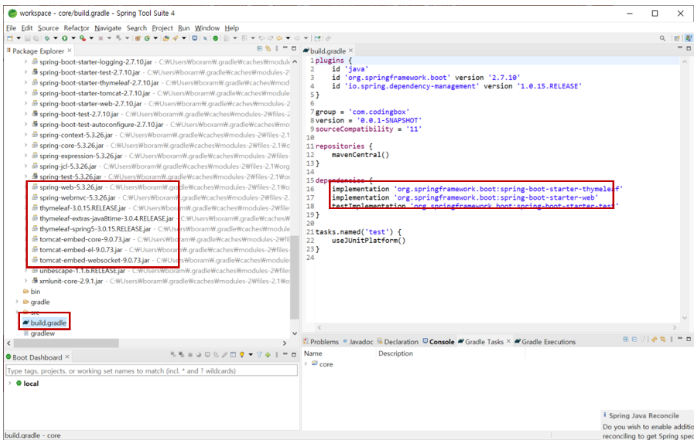Open the Help menu
The image size is (700, 444).
232,28
